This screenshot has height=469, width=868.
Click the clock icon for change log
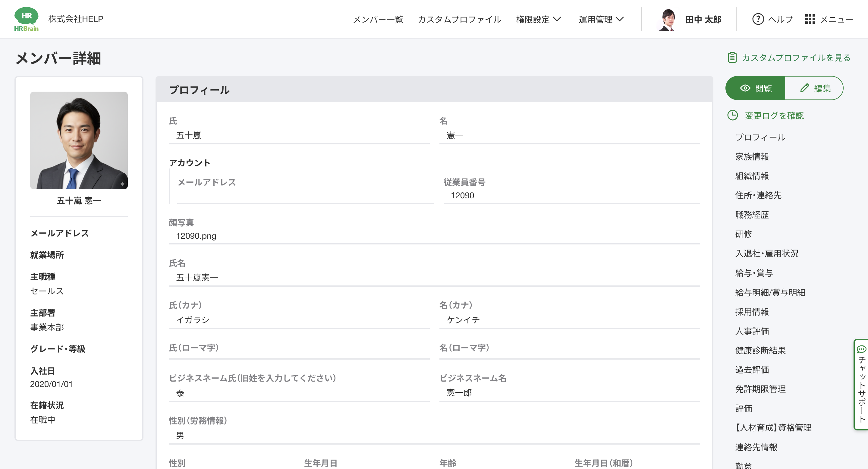coord(733,115)
